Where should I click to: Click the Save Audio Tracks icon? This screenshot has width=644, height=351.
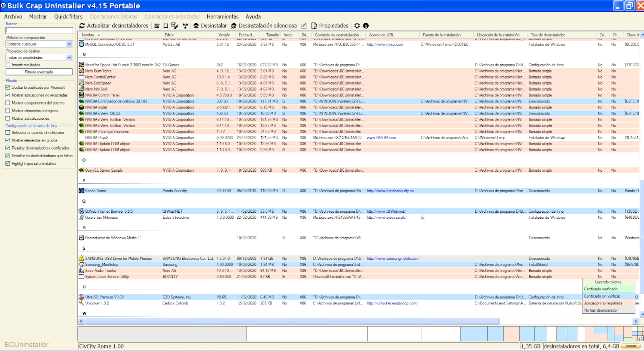point(81,271)
